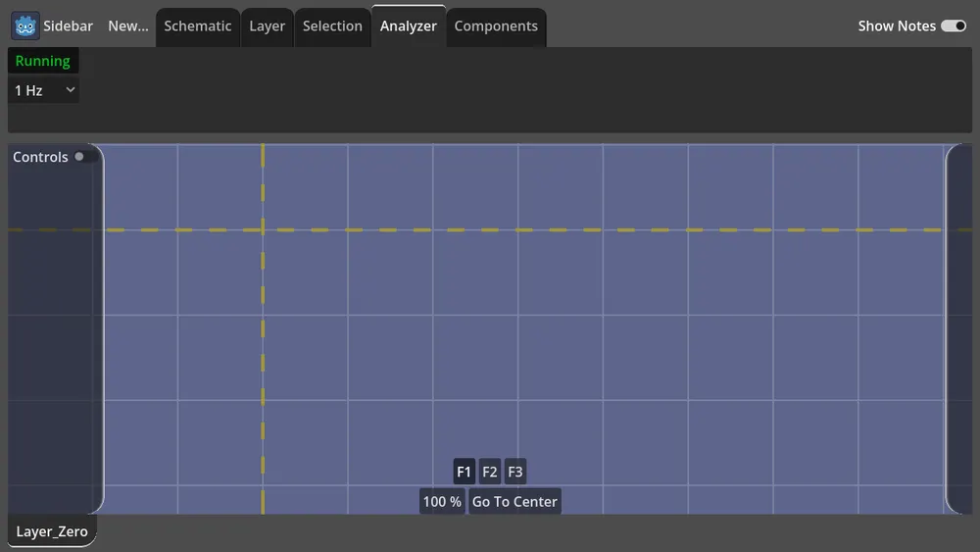This screenshot has height=552, width=980.
Task: Open the Selection tab
Action: [x=332, y=26]
